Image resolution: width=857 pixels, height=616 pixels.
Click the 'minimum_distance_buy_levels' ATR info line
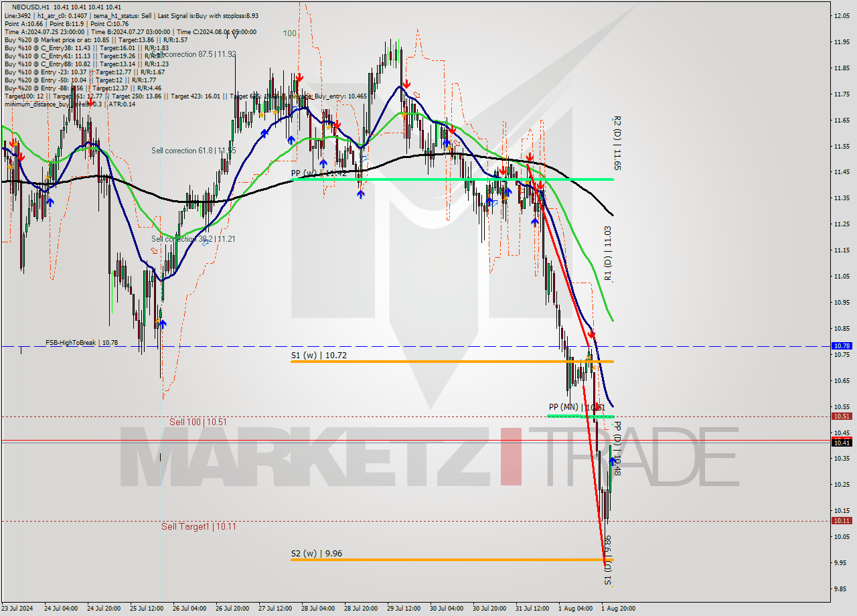pos(70,104)
